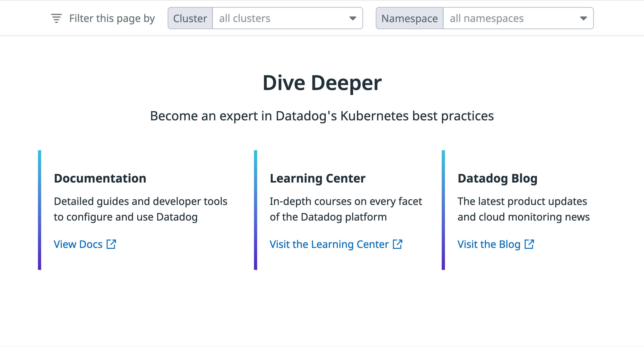Click the Documentation card heading
644x347 pixels.
point(100,178)
